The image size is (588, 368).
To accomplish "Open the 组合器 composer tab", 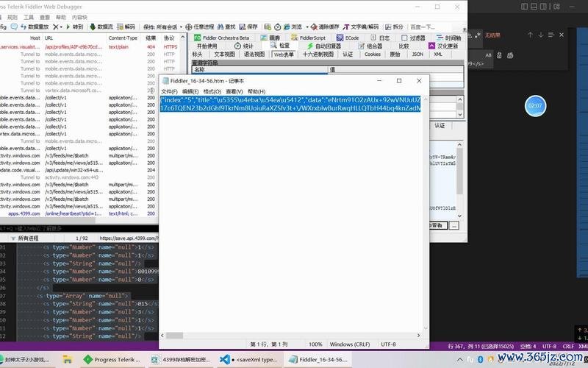I will click(370, 46).
